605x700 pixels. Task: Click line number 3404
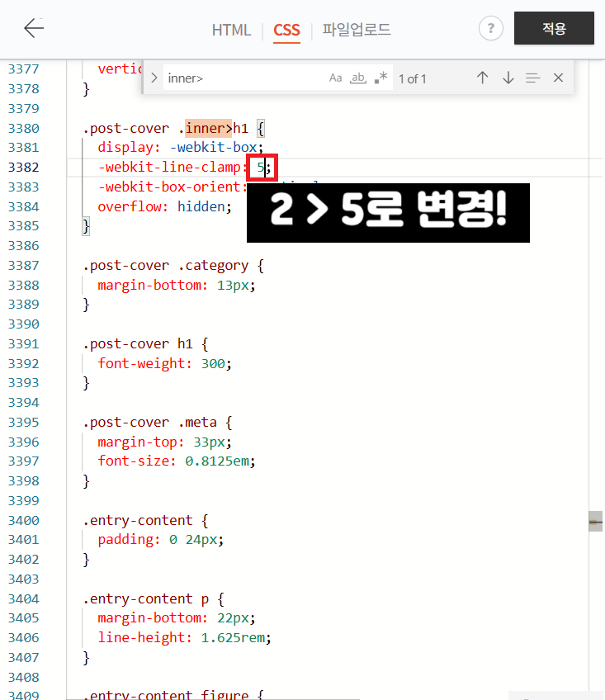click(x=24, y=599)
